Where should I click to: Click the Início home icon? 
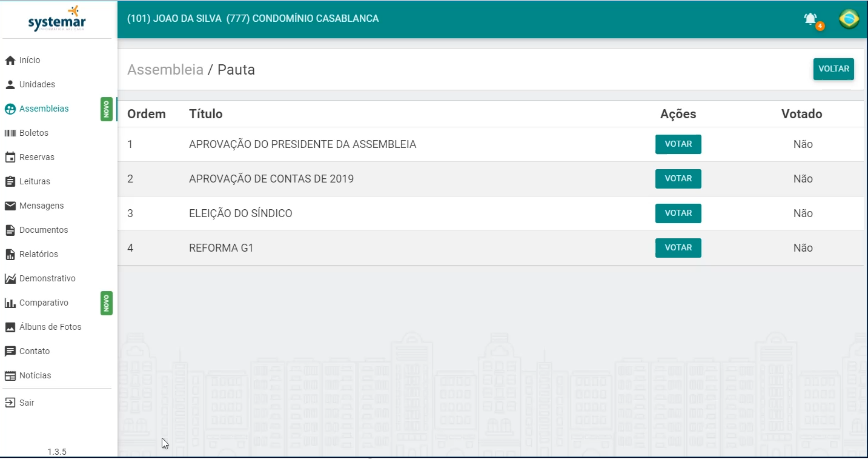point(10,61)
